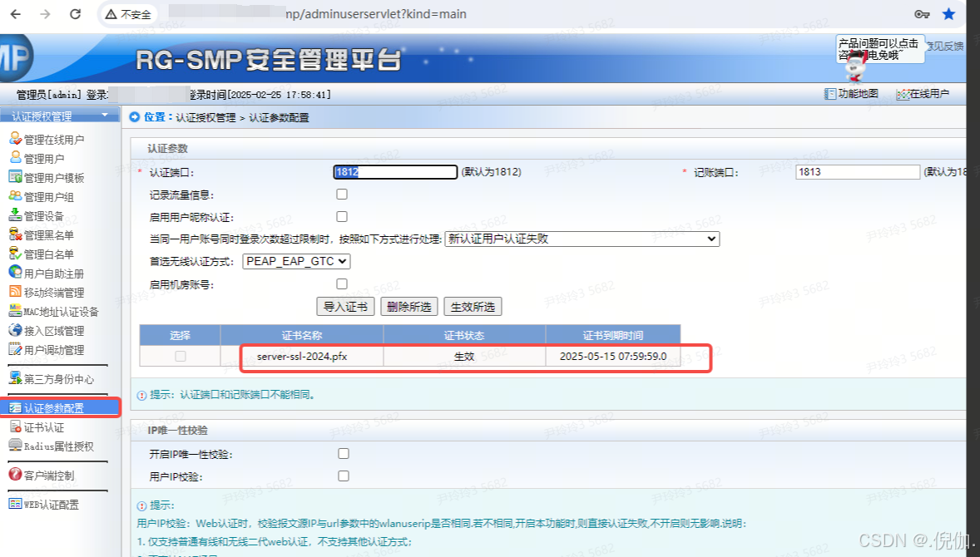Toggle 启用用户昵称认证 checkbox
The image size is (980, 557).
click(x=342, y=217)
